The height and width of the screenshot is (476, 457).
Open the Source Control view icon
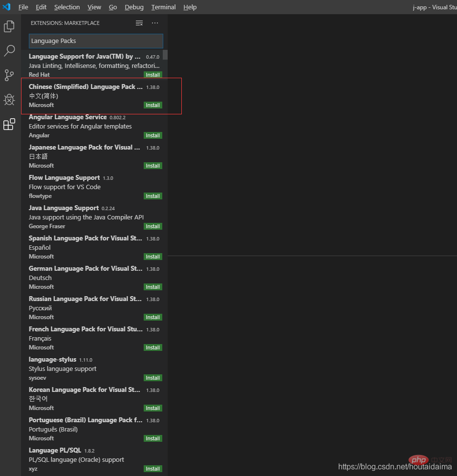coord(9,75)
